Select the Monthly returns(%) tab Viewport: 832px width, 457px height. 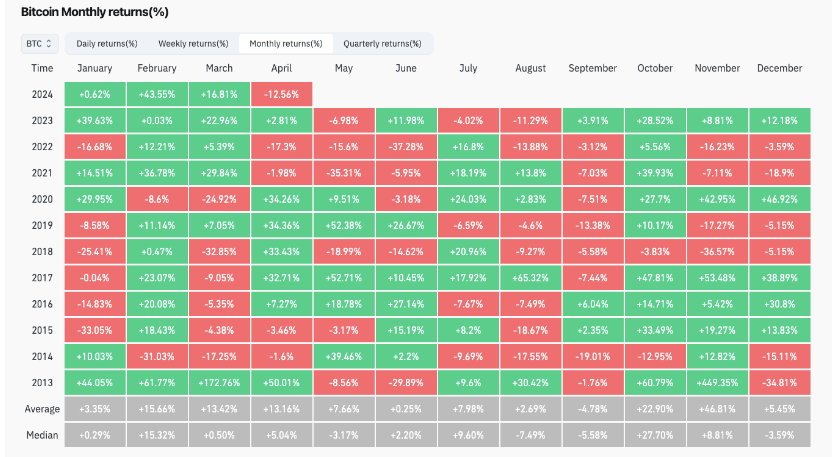(x=285, y=44)
